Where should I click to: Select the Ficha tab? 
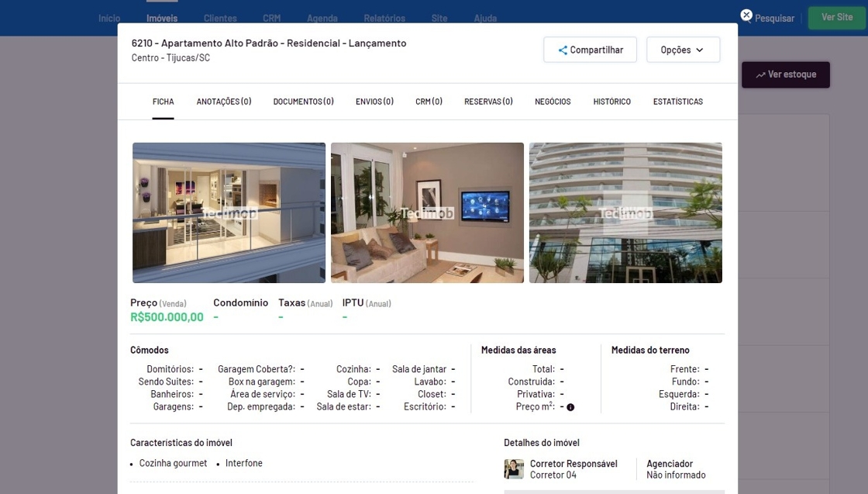pyautogui.click(x=163, y=102)
